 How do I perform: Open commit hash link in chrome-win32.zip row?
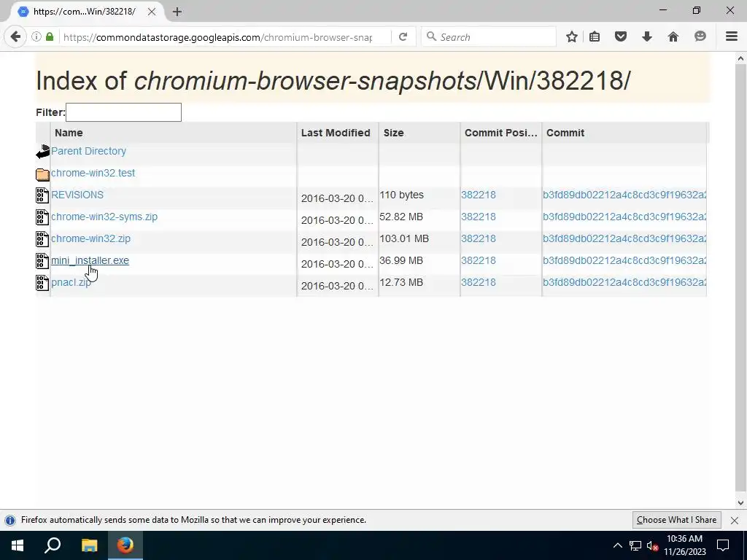point(624,238)
